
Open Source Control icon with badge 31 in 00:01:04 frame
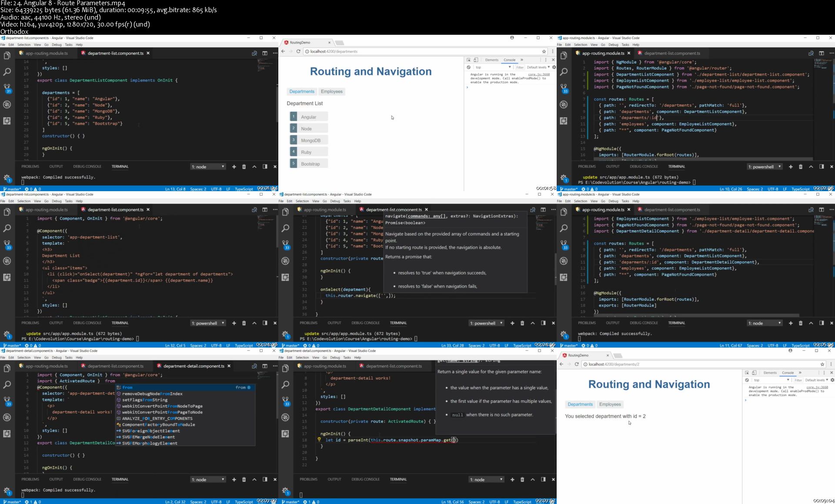coord(7,89)
